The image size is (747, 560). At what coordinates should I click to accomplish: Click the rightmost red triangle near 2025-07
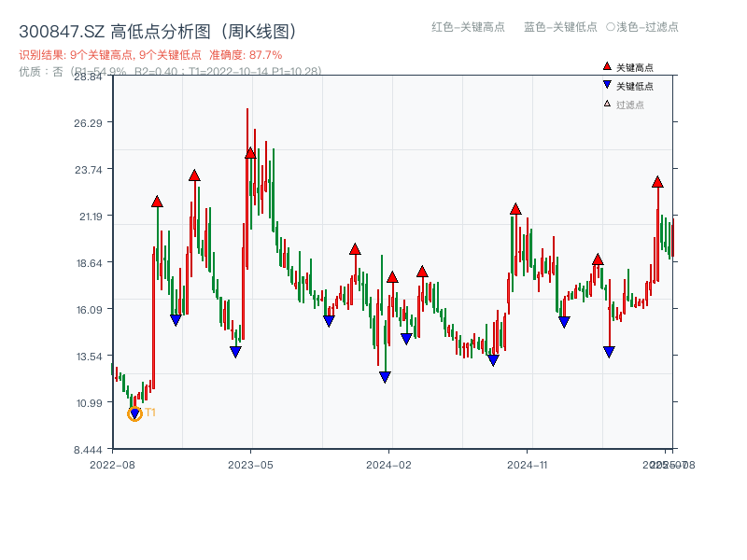(656, 183)
